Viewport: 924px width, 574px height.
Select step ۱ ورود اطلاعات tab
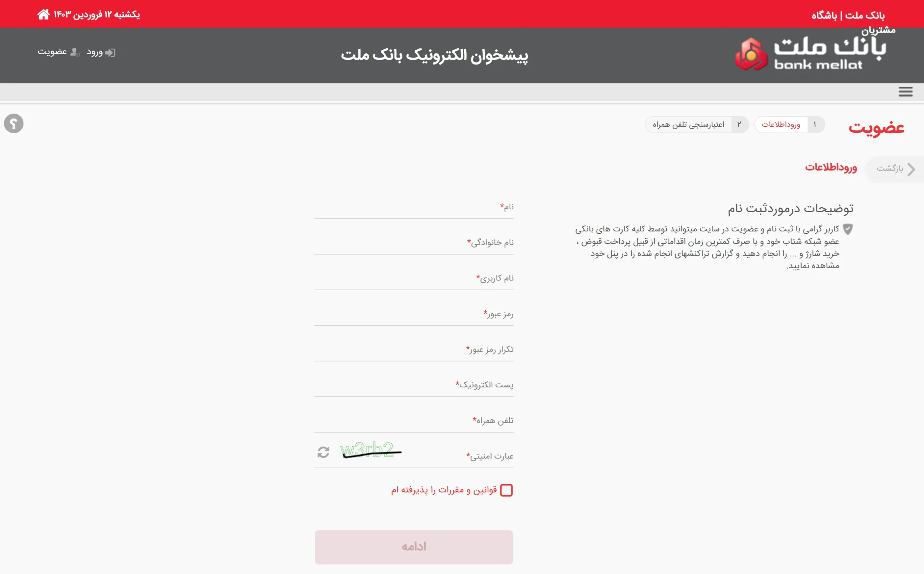(x=790, y=125)
